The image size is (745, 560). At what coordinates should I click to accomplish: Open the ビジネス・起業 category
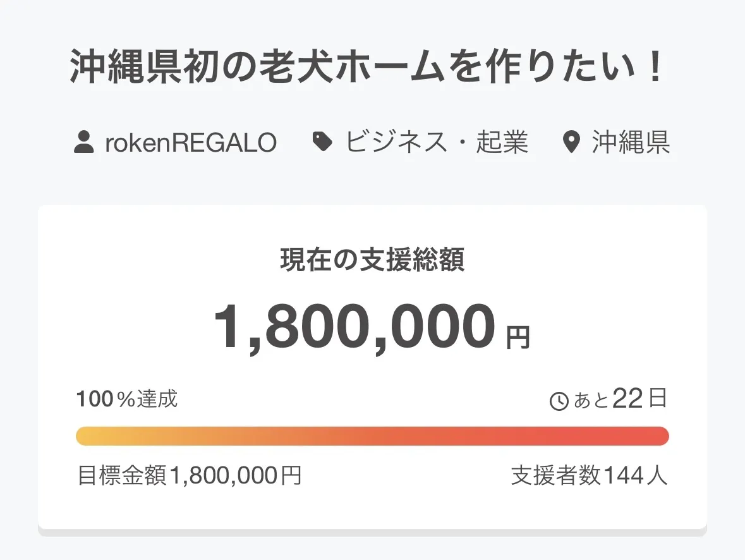pos(436,143)
